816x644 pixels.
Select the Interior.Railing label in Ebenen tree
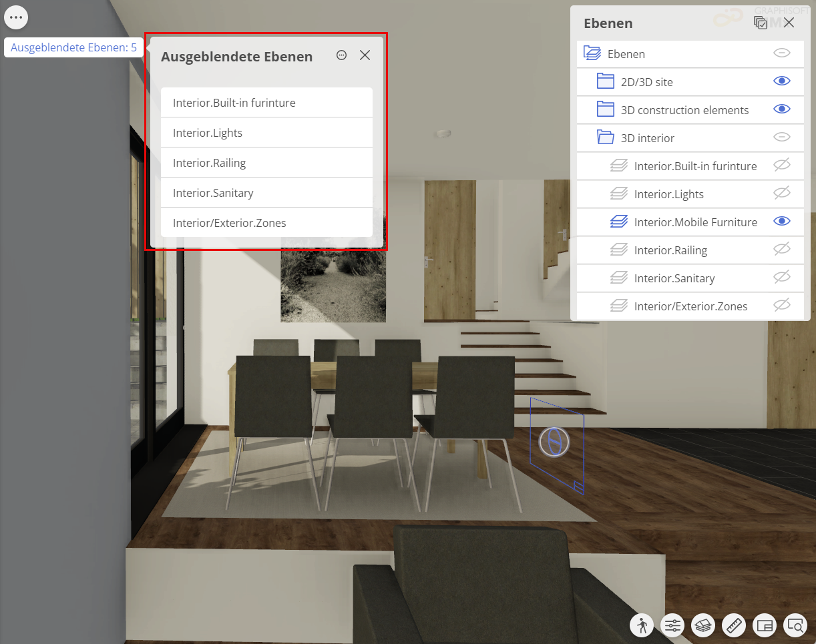pos(670,250)
